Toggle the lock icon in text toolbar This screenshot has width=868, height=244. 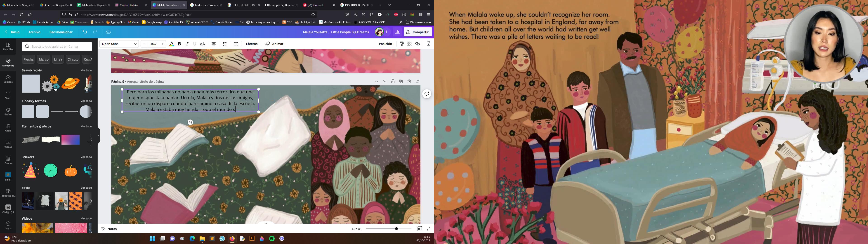[x=429, y=44]
